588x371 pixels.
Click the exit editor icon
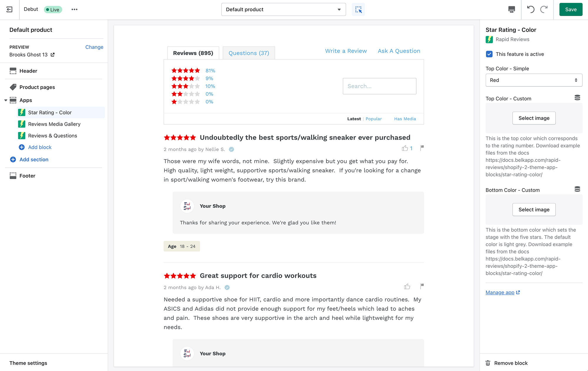pos(9,9)
